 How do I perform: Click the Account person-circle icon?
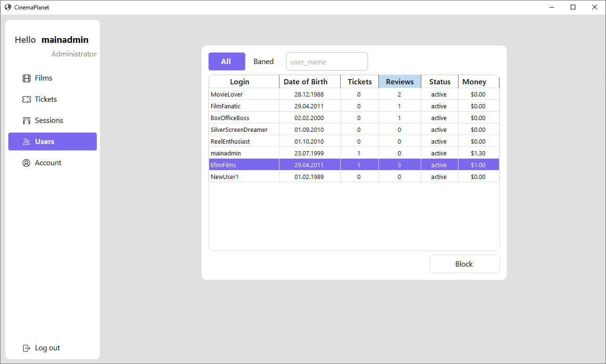(26, 163)
